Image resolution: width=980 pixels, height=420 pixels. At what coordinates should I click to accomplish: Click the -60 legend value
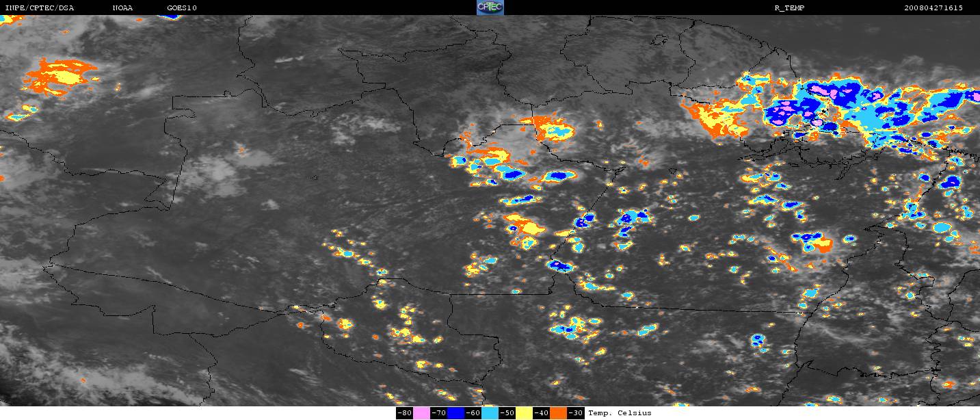click(x=473, y=413)
